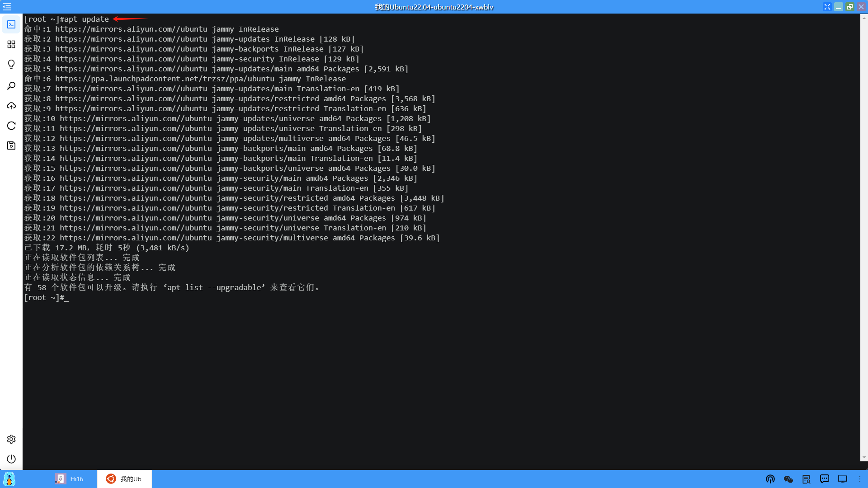868x488 pixels.
Task: Click the document-with-user icon in the bottom bar
Action: (x=807, y=479)
